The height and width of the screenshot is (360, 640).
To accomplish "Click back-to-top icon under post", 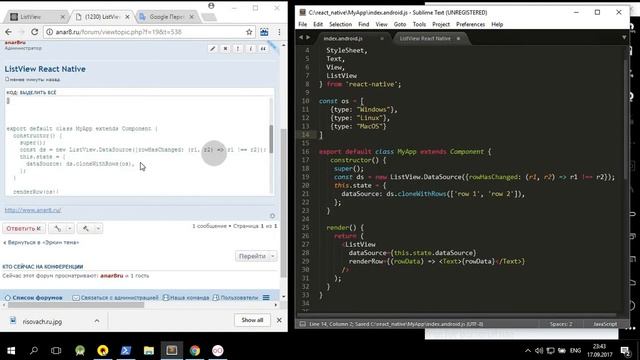I will click(x=272, y=216).
